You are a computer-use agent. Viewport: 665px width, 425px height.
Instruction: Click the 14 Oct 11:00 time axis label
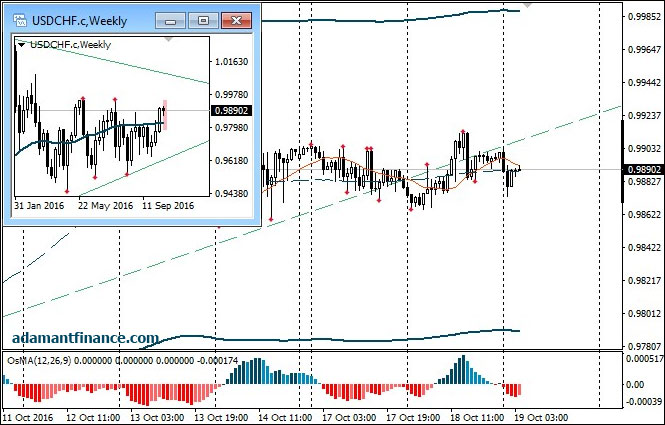tap(285, 417)
